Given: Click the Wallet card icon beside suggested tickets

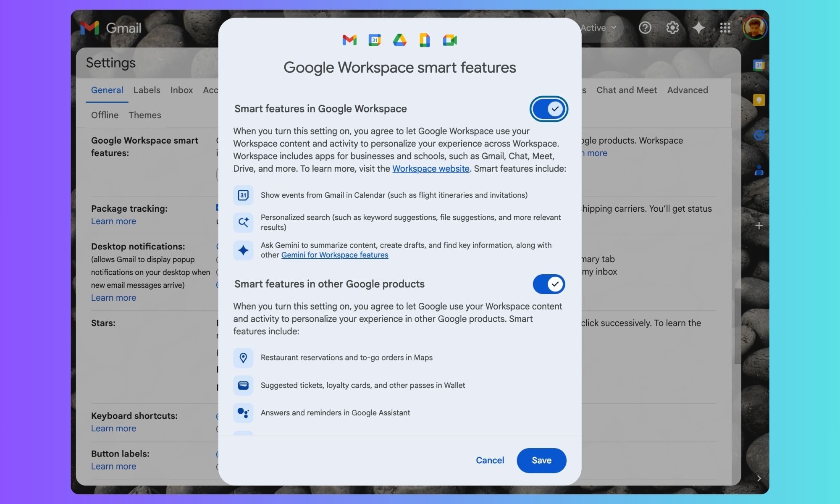Looking at the screenshot, I should coord(243,386).
